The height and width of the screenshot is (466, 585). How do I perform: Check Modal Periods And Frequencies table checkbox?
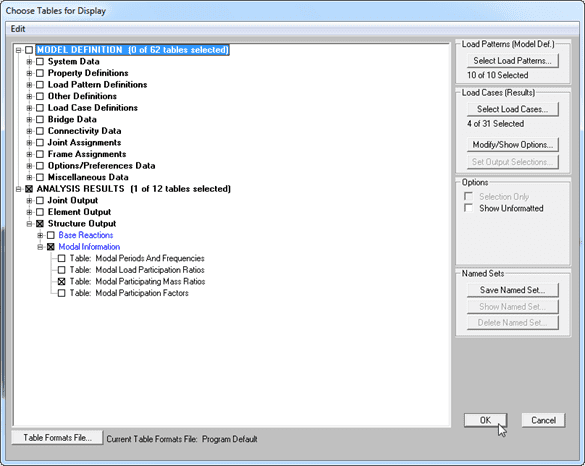coord(62,258)
